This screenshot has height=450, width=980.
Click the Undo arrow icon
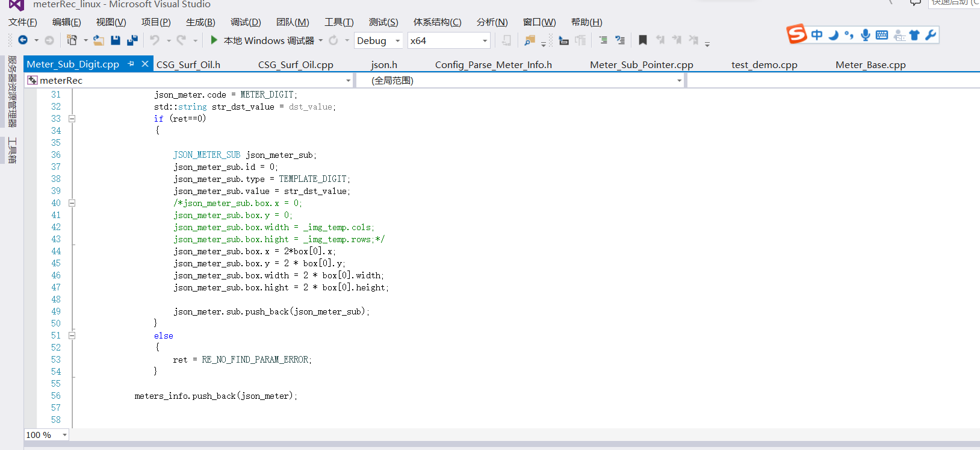pyautogui.click(x=155, y=40)
